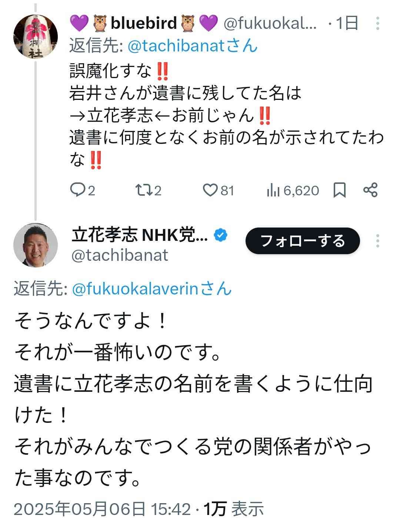The height and width of the screenshot is (532, 400).
Task: Click the 1日 timestamp on bluebird's tweet
Action: [347, 23]
